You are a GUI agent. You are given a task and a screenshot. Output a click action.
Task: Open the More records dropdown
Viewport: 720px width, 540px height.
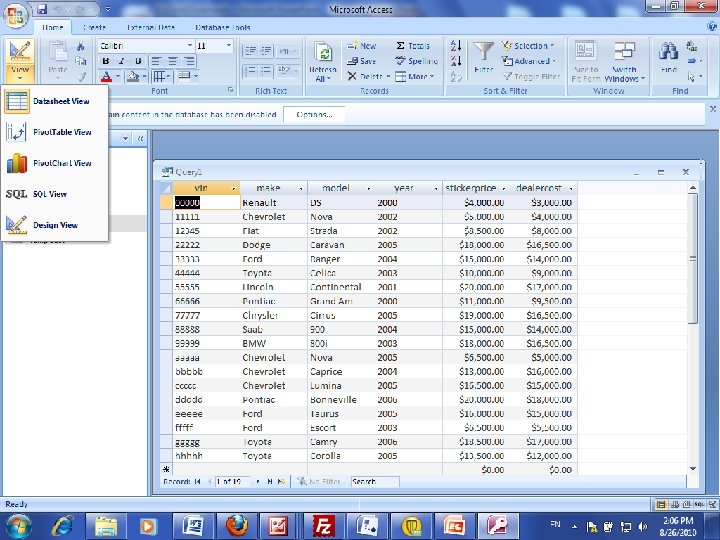[415, 76]
